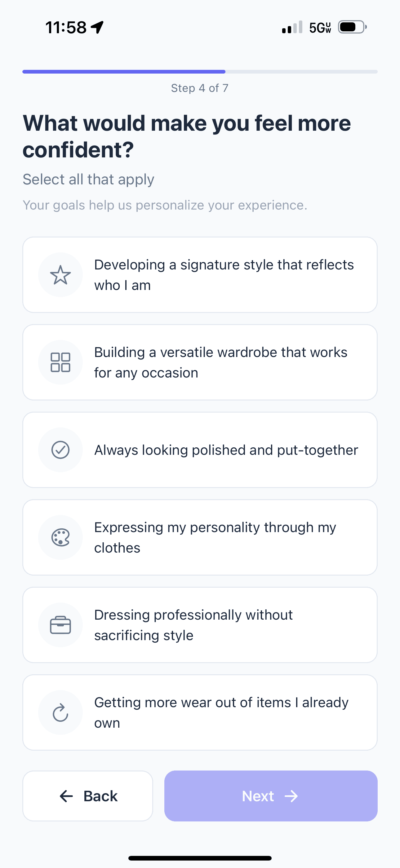Choose "Getting more wear out of items"
This screenshot has height=868, width=400.
point(221,712)
